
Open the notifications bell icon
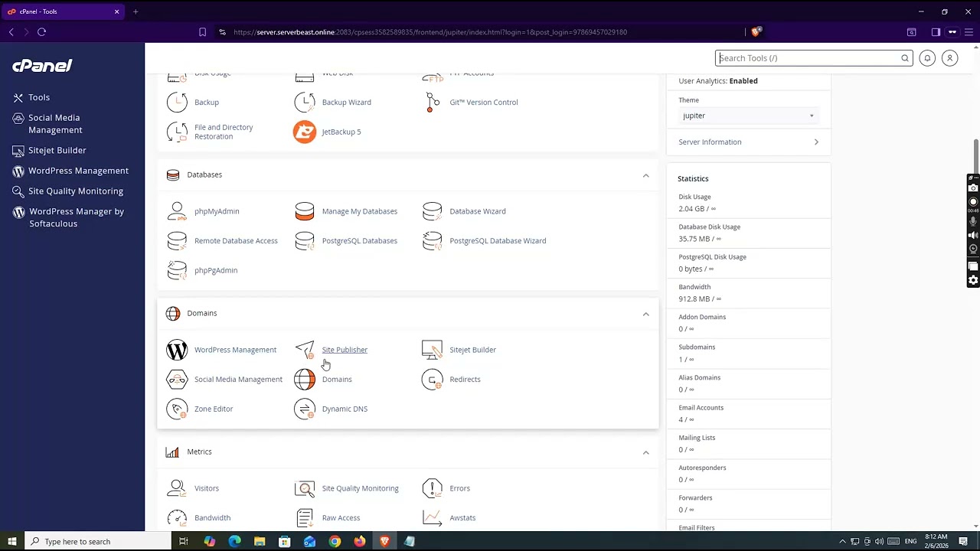coord(927,58)
